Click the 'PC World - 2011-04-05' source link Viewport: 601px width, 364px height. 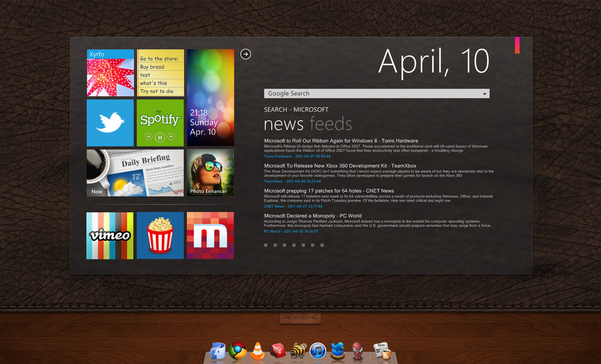tap(291, 231)
